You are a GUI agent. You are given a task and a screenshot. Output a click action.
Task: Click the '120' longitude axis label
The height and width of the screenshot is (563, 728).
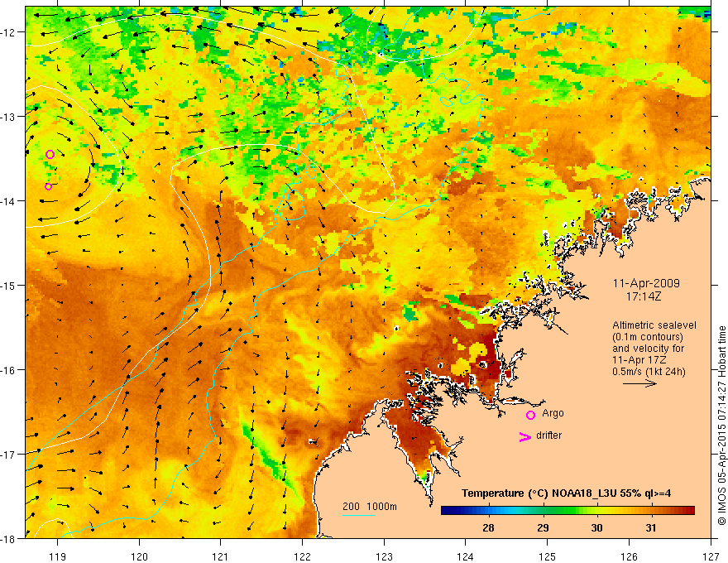139,556
